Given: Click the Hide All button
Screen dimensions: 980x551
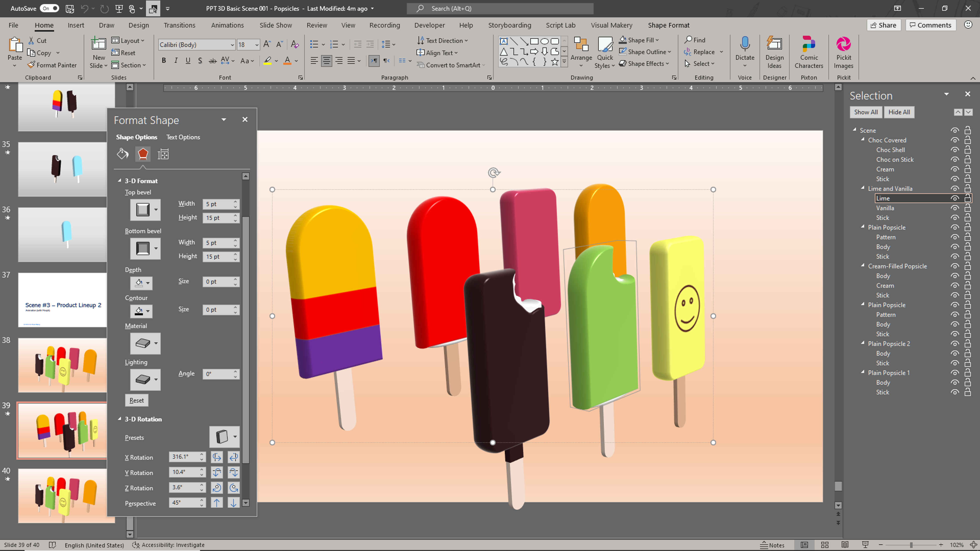Looking at the screenshot, I should [898, 112].
